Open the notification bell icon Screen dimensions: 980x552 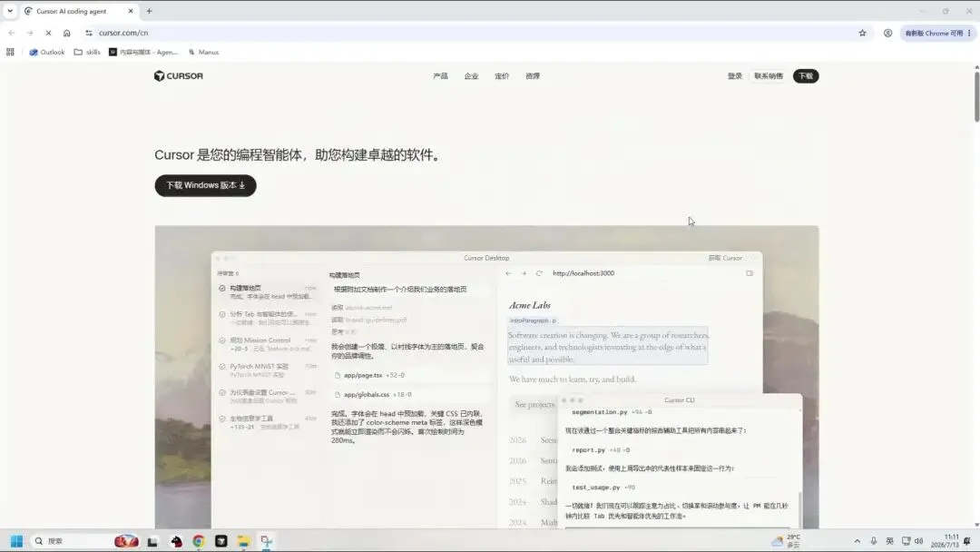click(967, 541)
